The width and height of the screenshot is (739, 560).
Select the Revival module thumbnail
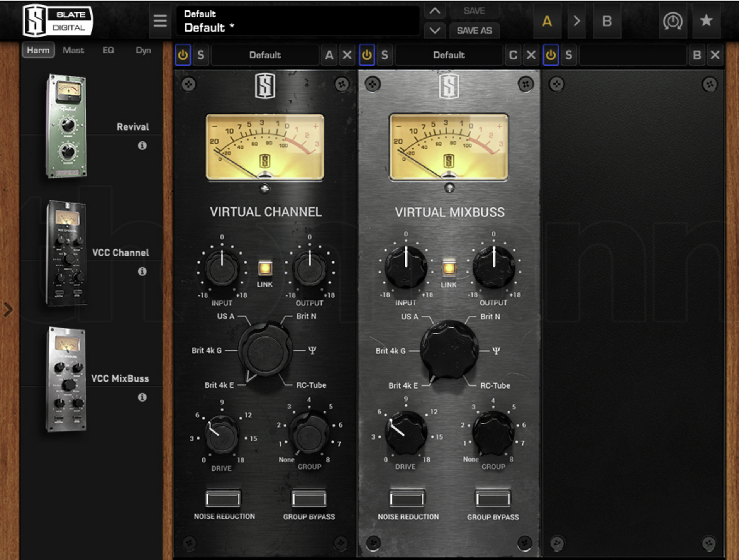click(66, 126)
